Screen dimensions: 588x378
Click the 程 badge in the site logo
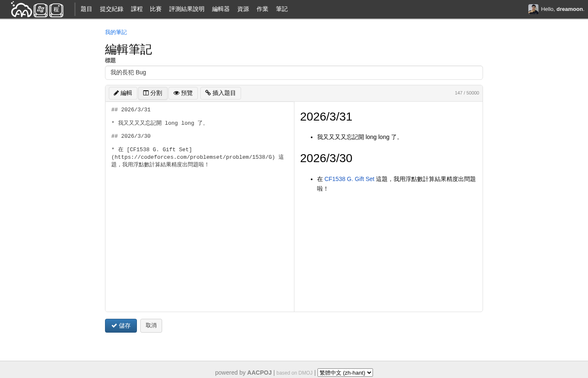(56, 9)
